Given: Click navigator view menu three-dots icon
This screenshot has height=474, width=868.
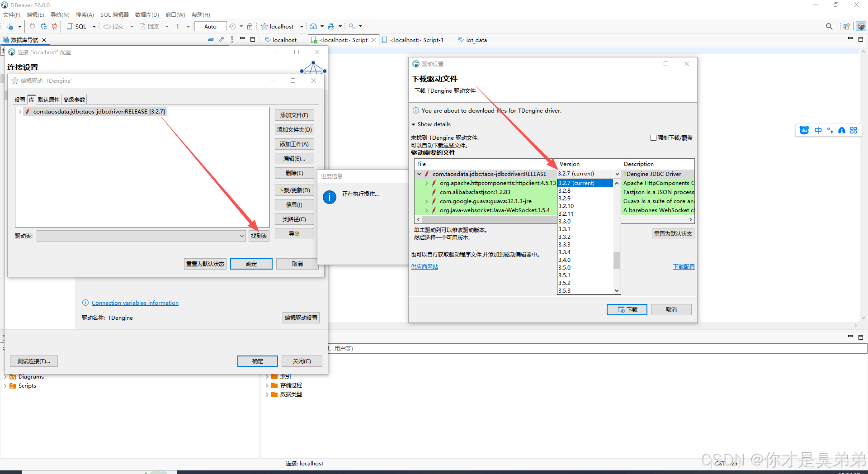Looking at the screenshot, I should click(232, 40).
